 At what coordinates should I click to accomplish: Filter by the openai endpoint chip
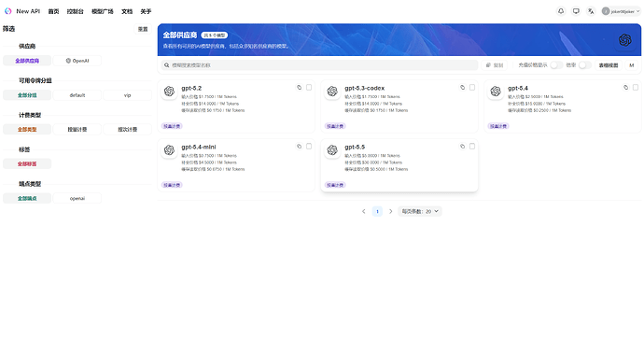[77, 199]
